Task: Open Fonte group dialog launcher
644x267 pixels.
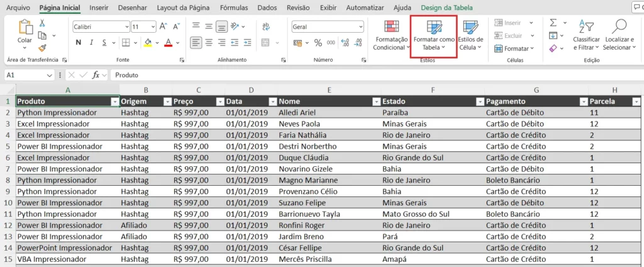Action: point(182,60)
